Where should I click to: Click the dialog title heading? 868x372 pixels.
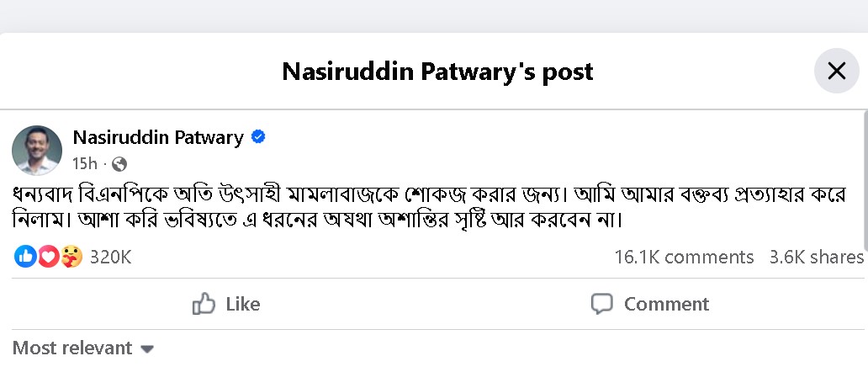[x=437, y=72]
